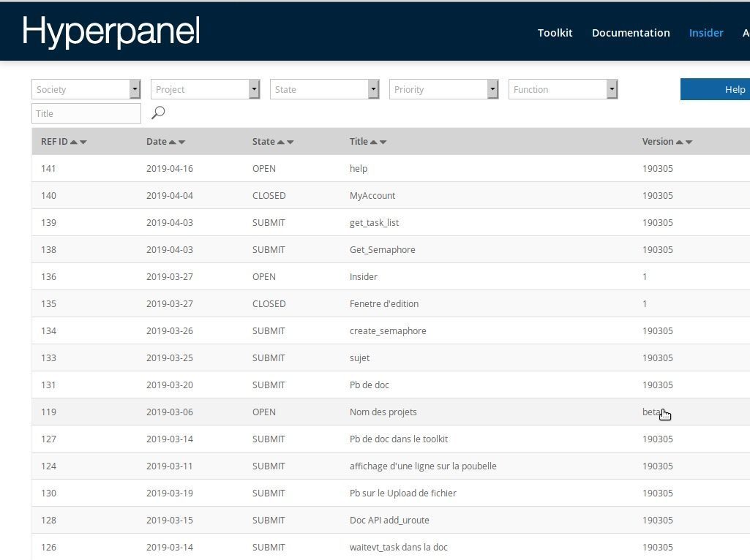
Task: Sort the Date column ascending
Action: click(x=174, y=142)
